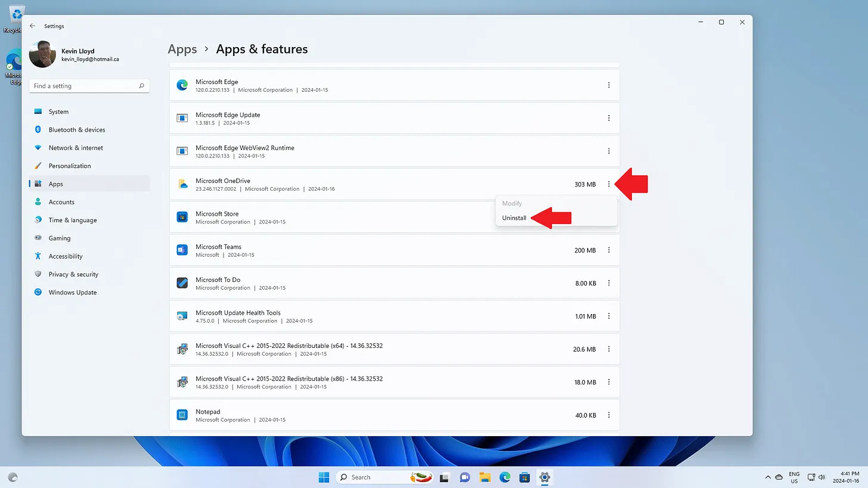Click the 303 MB size value
868x488 pixels.
click(x=585, y=185)
